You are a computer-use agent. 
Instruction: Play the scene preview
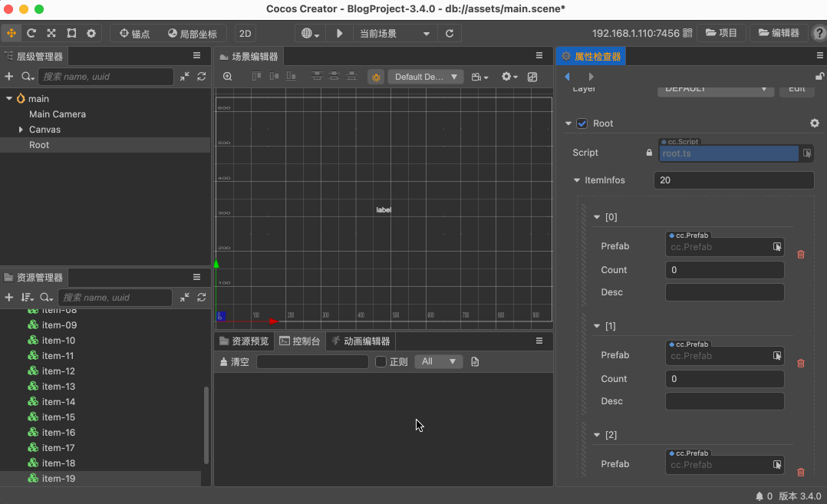coord(340,33)
